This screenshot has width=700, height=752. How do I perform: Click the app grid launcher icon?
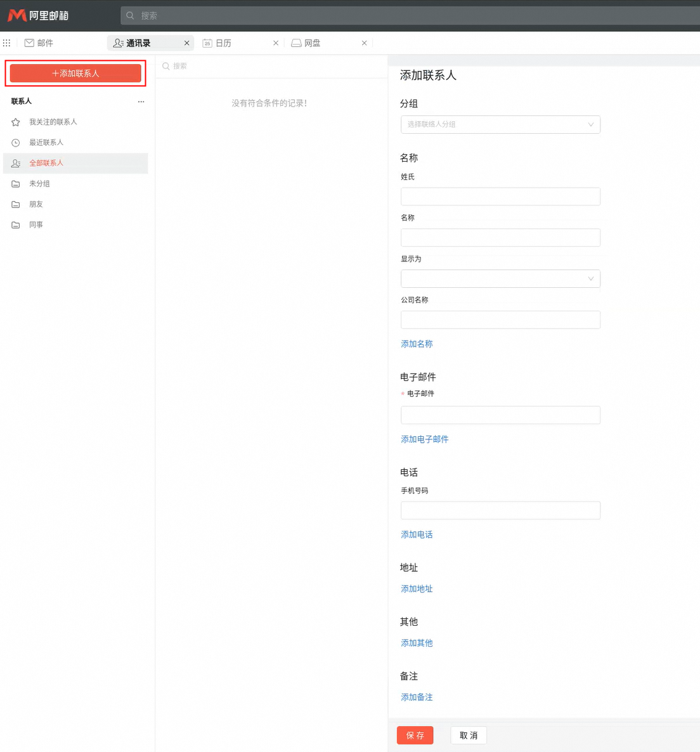7,43
